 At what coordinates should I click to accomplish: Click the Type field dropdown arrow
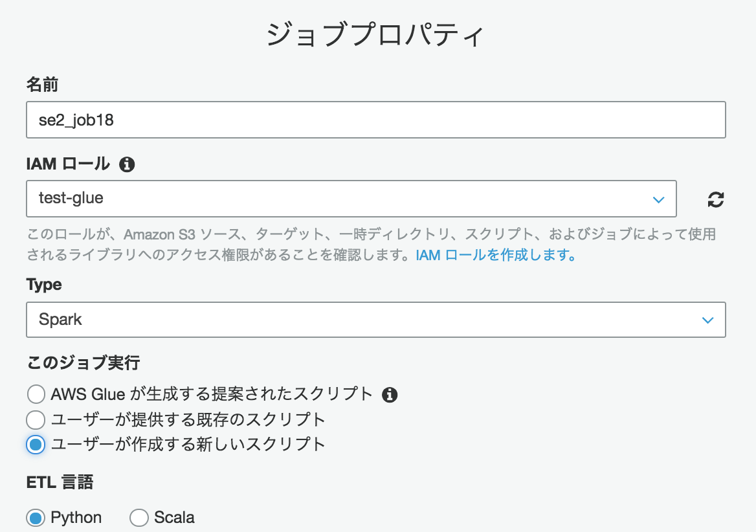tap(708, 320)
